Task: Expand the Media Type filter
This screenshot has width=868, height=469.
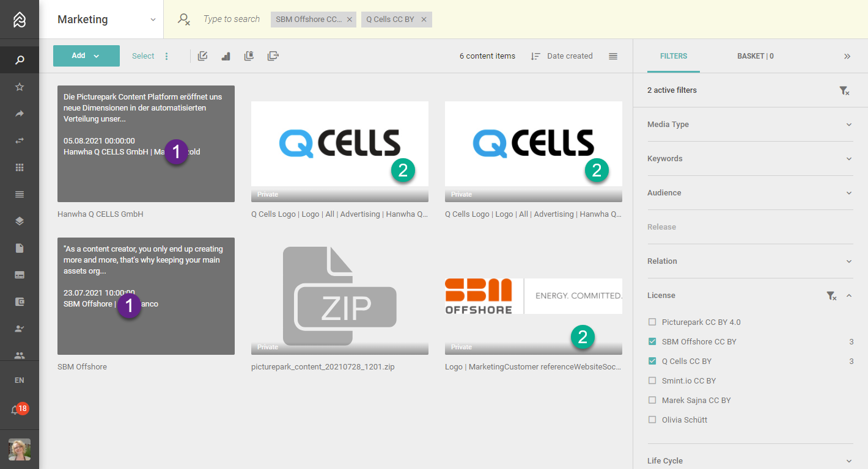Action: [x=750, y=125]
